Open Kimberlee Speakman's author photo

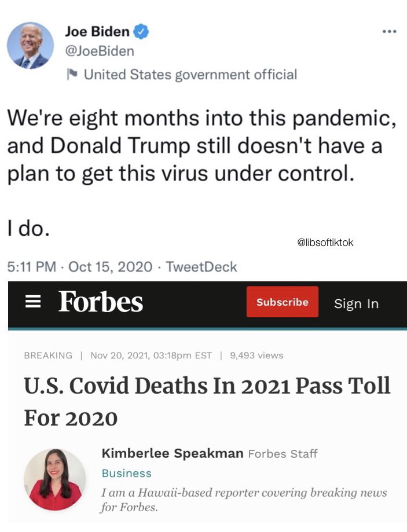point(54,479)
